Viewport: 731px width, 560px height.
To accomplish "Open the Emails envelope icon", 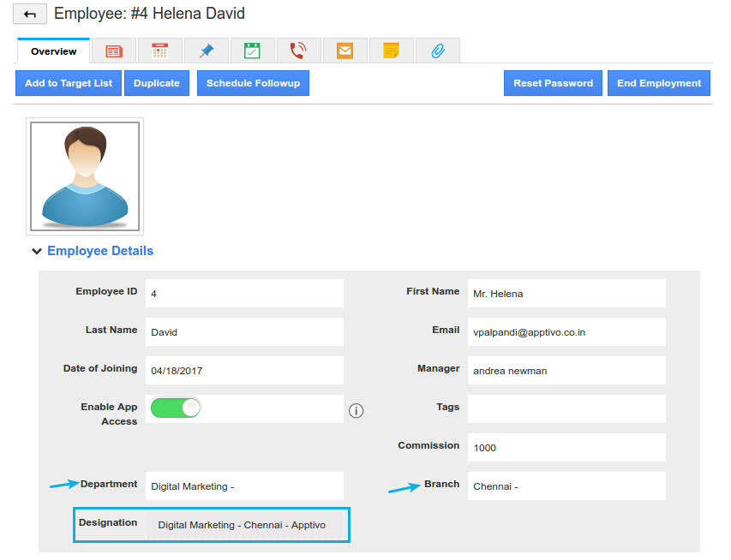I will pyautogui.click(x=345, y=51).
